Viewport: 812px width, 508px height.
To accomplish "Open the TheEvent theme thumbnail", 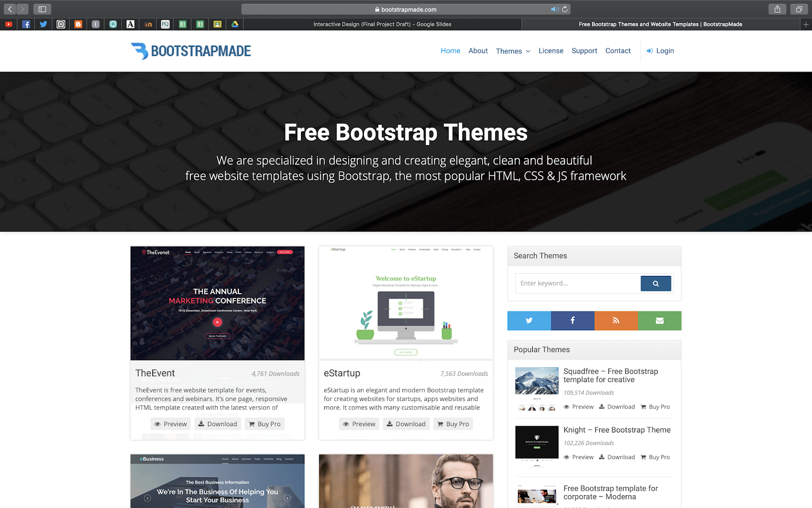I will click(x=217, y=303).
